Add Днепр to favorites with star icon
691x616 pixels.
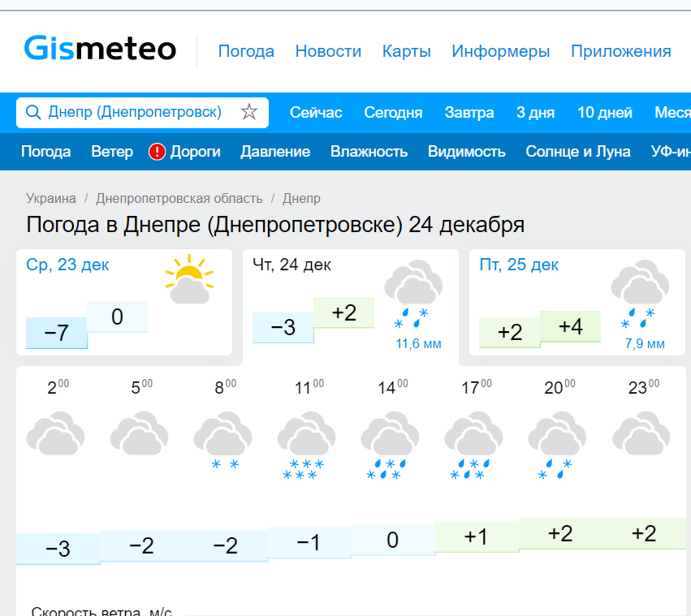click(x=249, y=112)
